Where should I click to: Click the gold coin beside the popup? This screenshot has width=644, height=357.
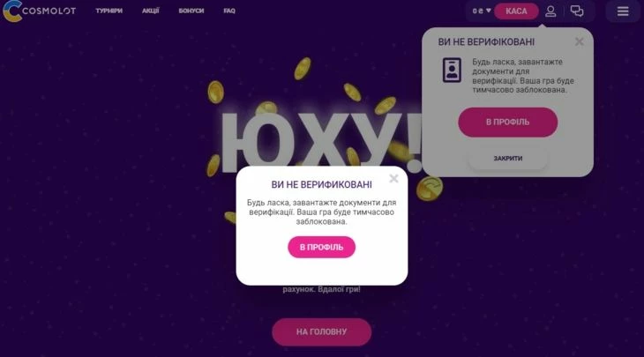coord(430,189)
